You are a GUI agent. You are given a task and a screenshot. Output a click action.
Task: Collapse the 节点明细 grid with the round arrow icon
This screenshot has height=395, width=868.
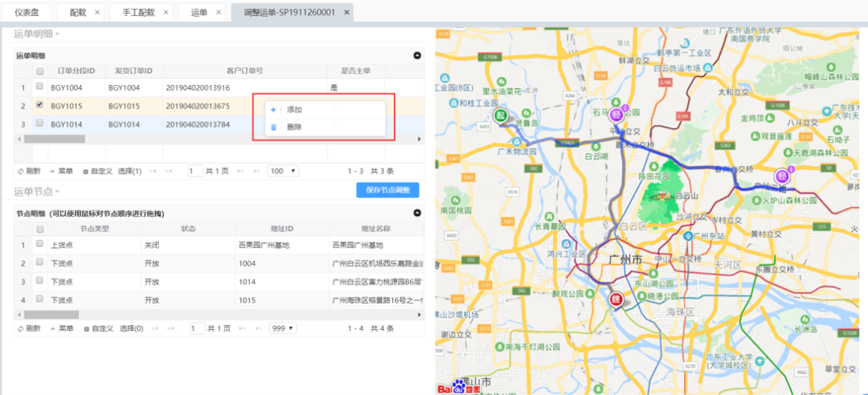coord(416,214)
